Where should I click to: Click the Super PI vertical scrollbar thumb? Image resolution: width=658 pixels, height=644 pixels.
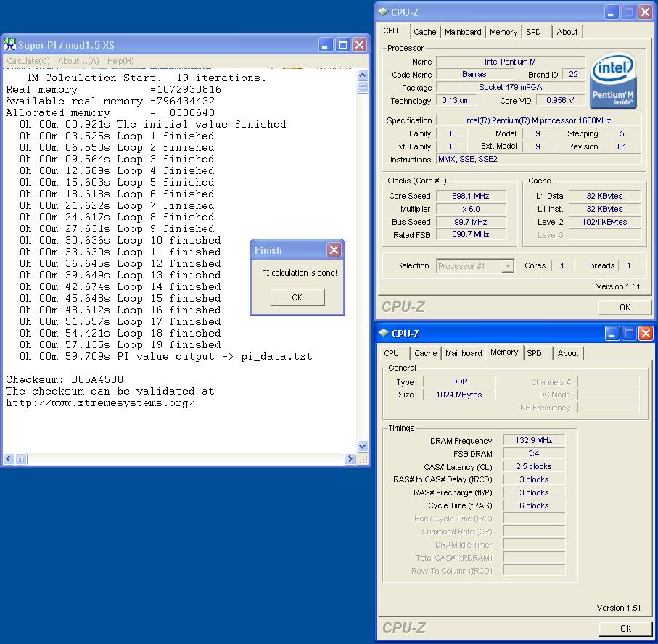[x=363, y=87]
